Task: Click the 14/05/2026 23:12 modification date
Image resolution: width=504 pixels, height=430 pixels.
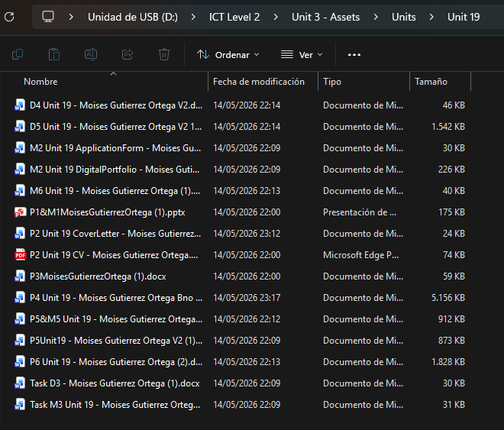Action: pyautogui.click(x=247, y=234)
